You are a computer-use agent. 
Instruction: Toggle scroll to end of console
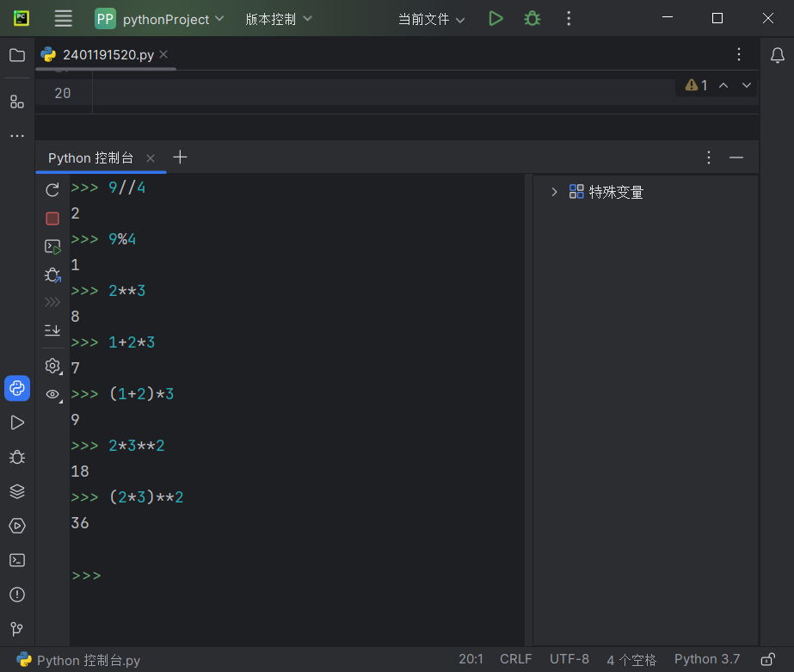click(52, 330)
